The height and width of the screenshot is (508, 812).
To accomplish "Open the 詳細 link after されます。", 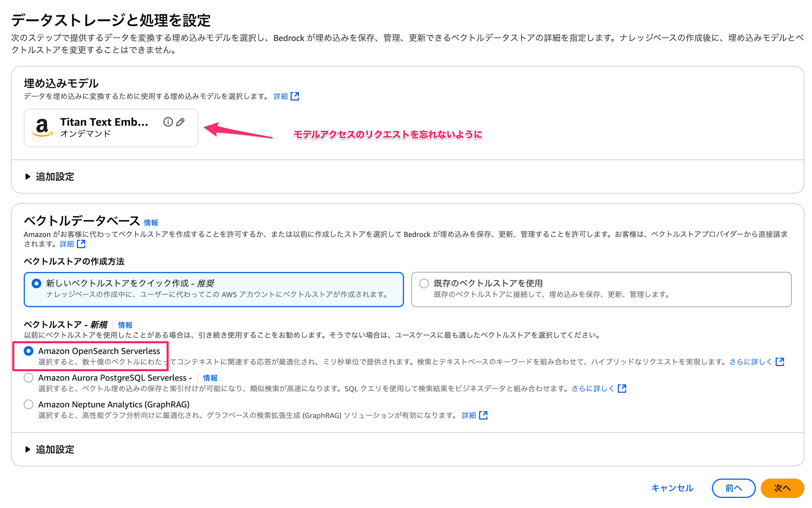I will coord(67,244).
